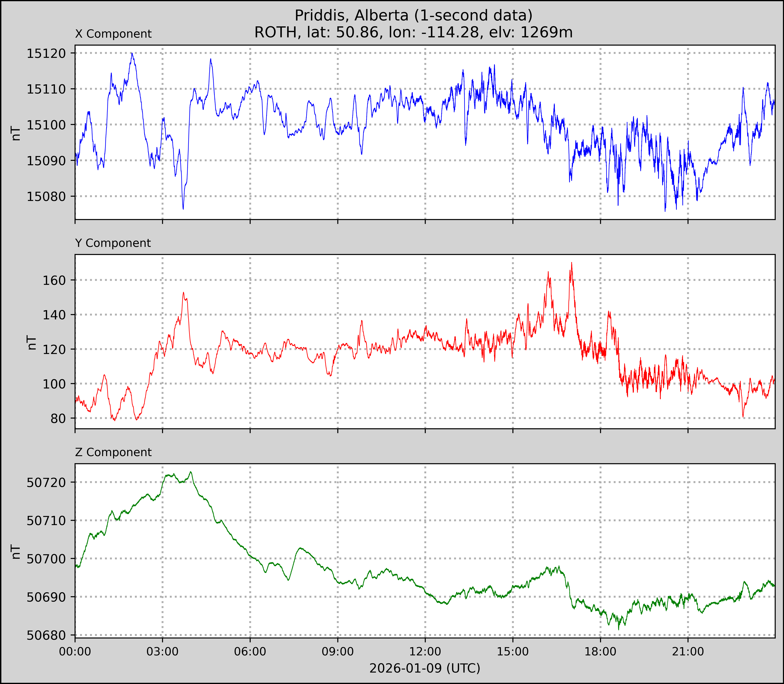Click the 03:00 time axis label
The image size is (784, 684).
[x=162, y=652]
